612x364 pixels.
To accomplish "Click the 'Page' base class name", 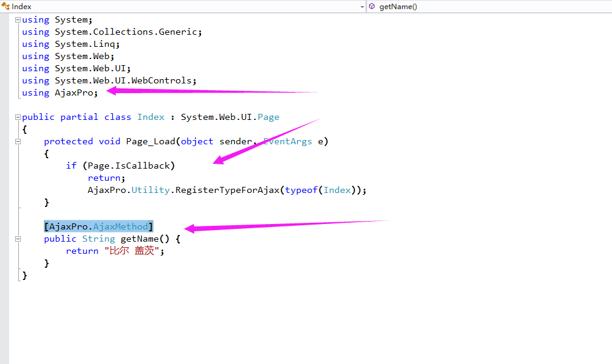I will (268, 117).
